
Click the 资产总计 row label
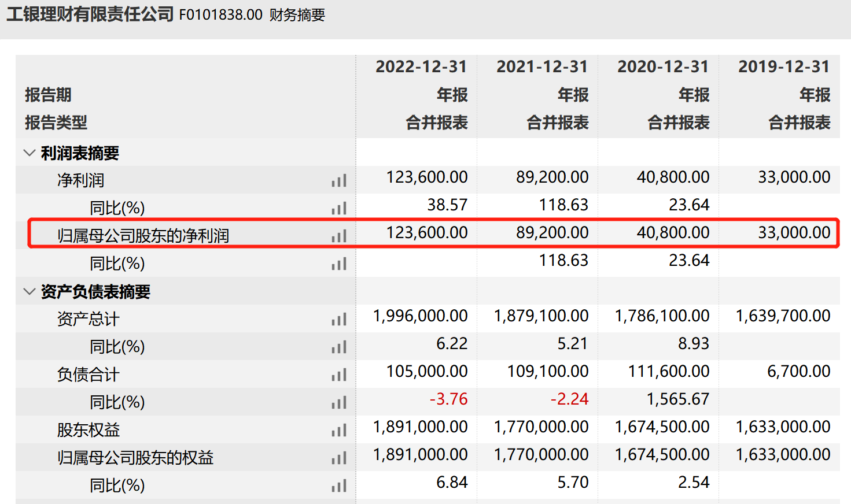(88, 319)
